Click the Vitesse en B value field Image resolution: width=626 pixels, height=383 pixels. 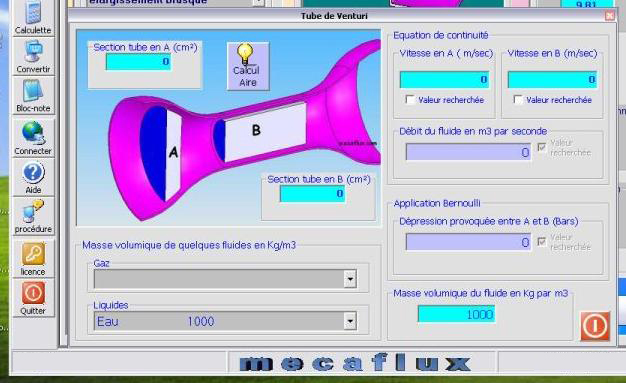coord(552,79)
